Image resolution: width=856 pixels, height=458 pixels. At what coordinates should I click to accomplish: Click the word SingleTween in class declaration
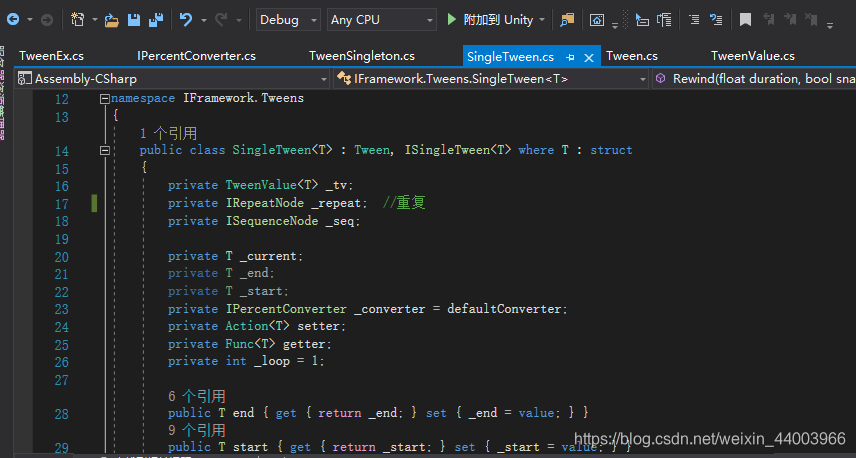272,150
